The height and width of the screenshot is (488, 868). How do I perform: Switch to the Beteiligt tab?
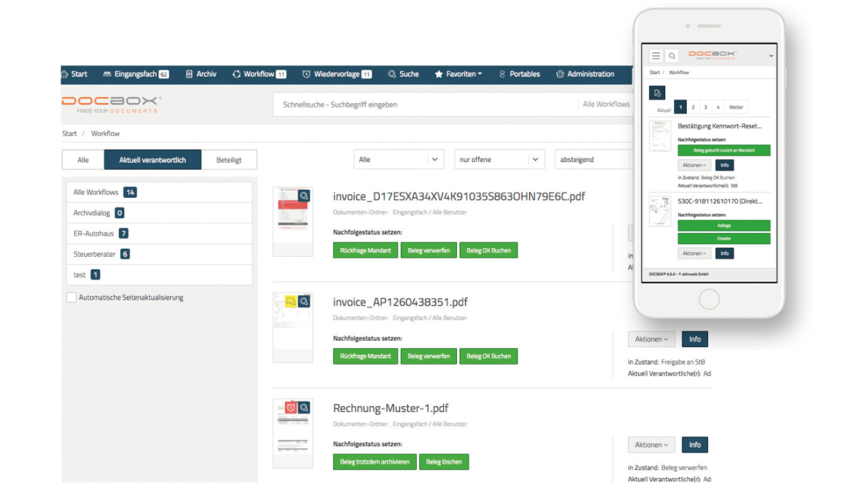pyautogui.click(x=229, y=160)
